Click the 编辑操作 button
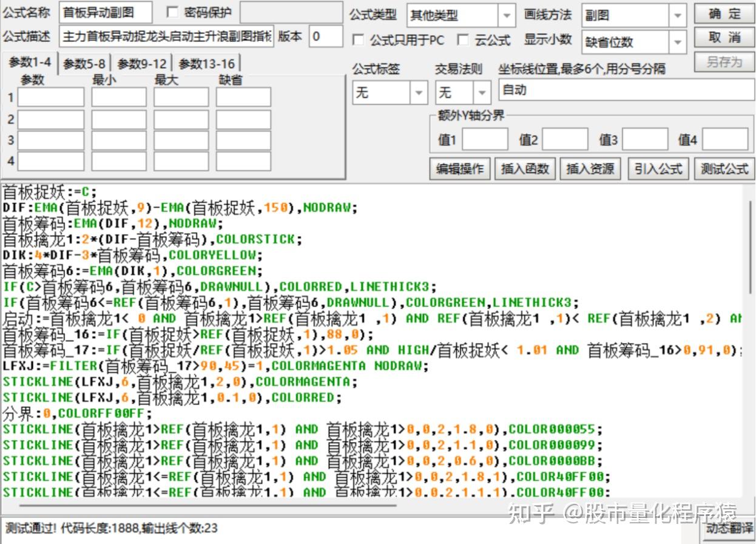This screenshot has height=544, width=756. click(x=460, y=168)
